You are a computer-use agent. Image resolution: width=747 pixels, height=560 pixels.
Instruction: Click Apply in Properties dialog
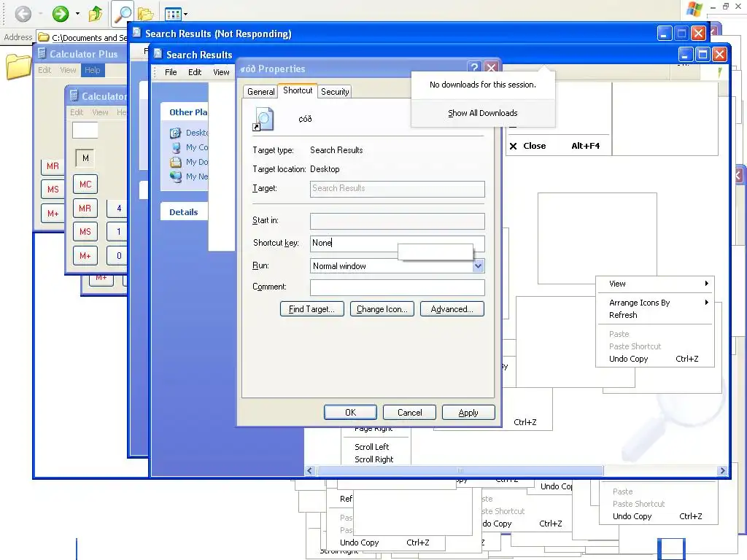click(x=468, y=413)
